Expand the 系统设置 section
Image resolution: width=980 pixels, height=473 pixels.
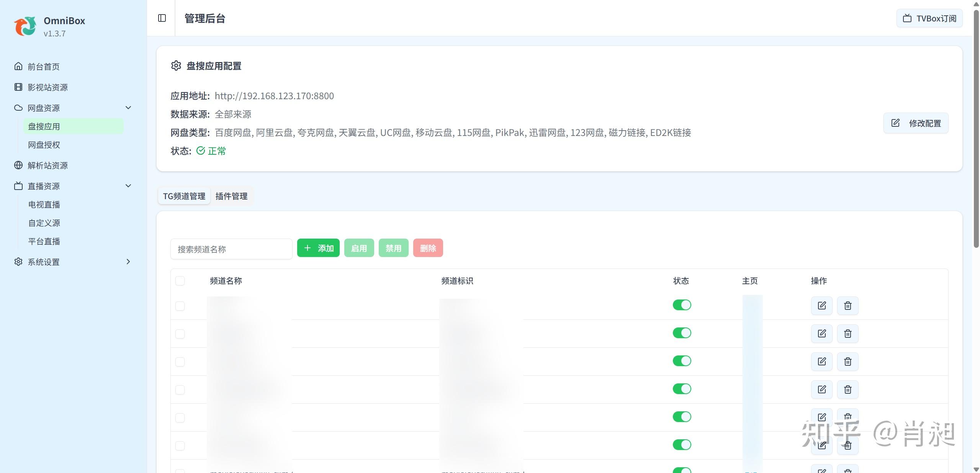[128, 262]
